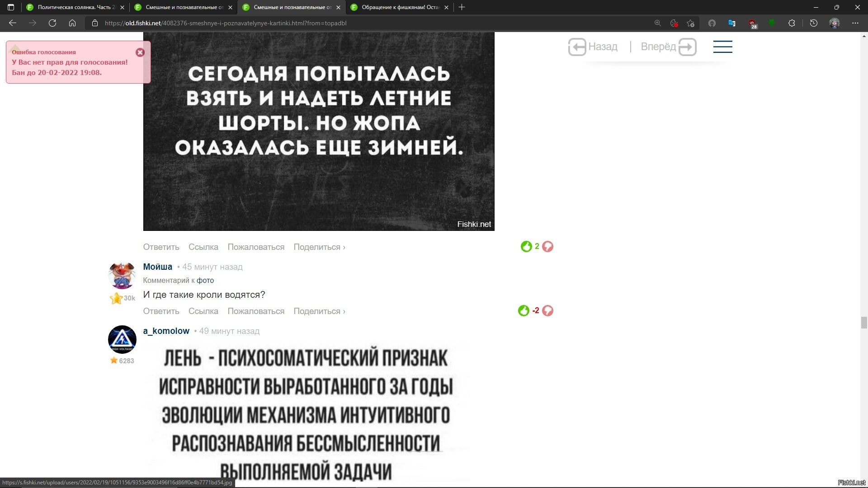Open browser history panel
The height and width of the screenshot is (488, 868).
click(x=814, y=23)
